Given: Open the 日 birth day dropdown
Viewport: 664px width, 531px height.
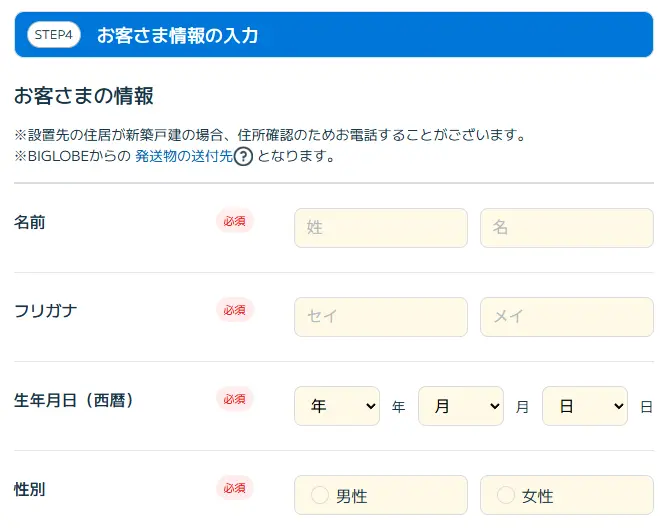Looking at the screenshot, I should (x=584, y=406).
